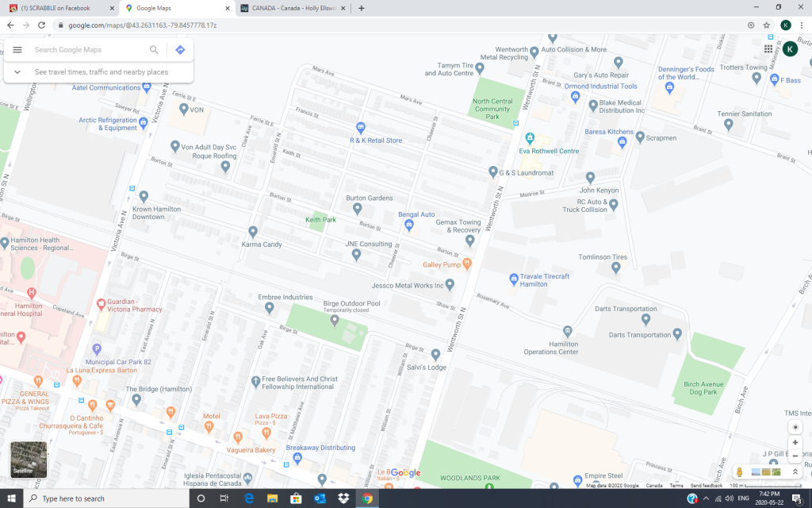Open Directions with the blue arrow icon

click(180, 50)
